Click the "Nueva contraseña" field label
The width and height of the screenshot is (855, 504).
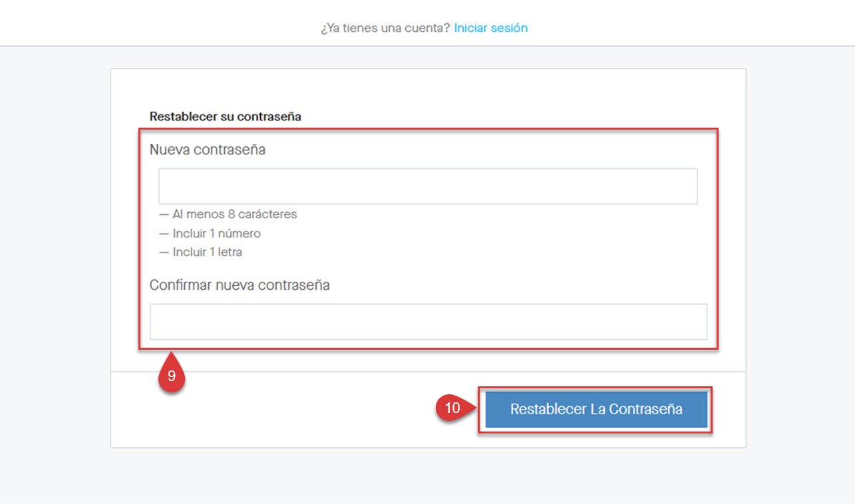206,150
